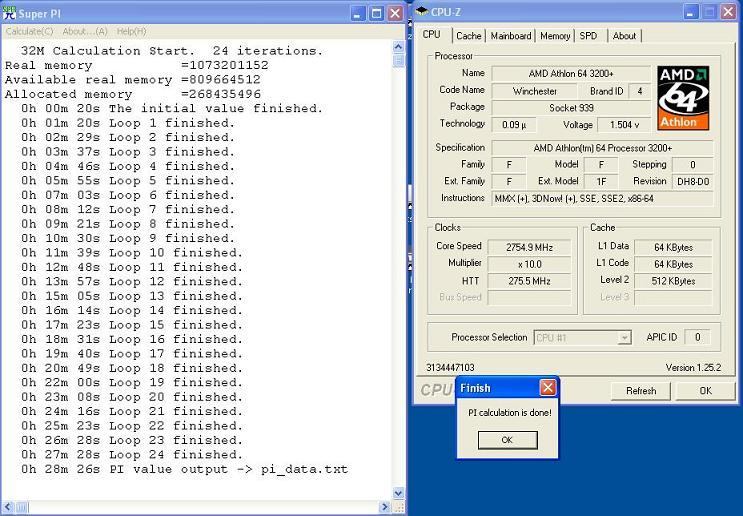Switch to the Mainboard tab

click(x=511, y=36)
